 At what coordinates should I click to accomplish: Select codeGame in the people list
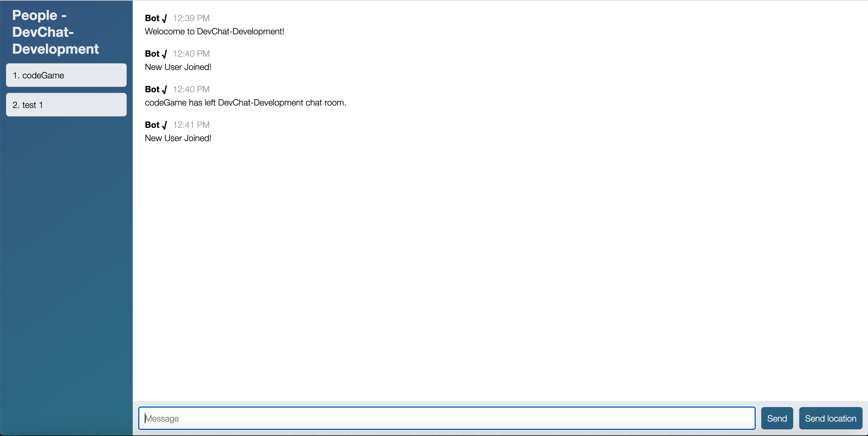[x=66, y=75]
